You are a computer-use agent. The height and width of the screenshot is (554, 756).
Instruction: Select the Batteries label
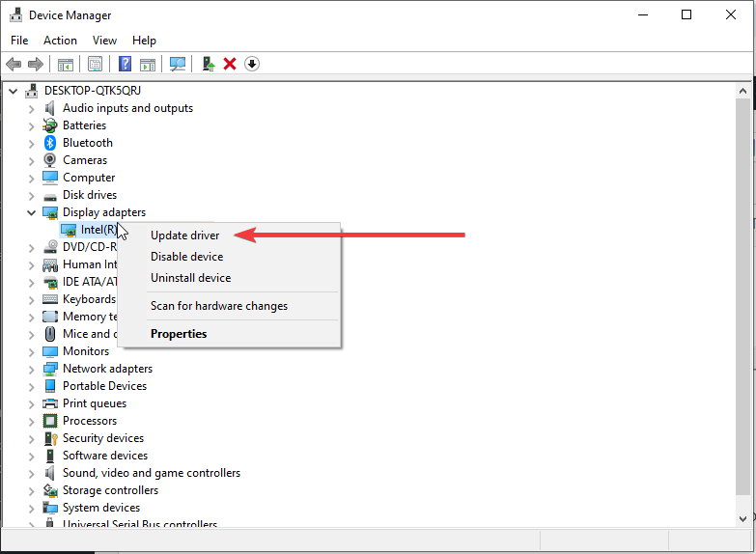click(x=84, y=125)
